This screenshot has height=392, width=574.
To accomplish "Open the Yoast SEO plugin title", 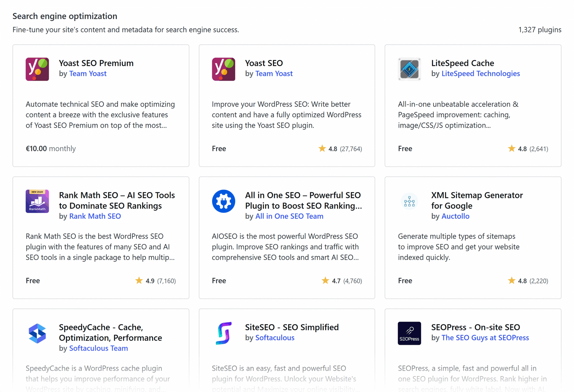I will pyautogui.click(x=264, y=63).
